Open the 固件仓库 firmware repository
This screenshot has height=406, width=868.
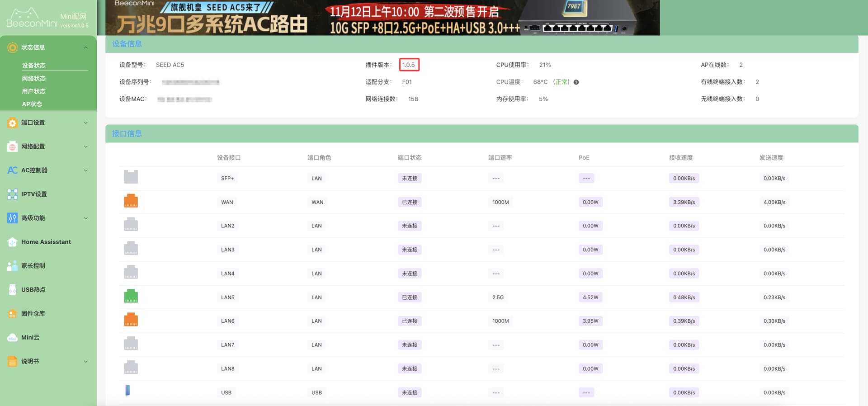pyautogui.click(x=33, y=314)
